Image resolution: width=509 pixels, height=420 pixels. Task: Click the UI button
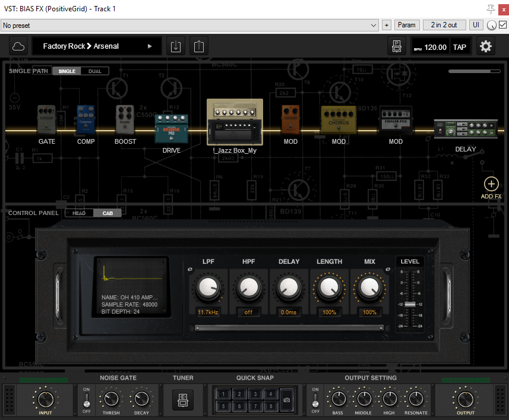[476, 25]
